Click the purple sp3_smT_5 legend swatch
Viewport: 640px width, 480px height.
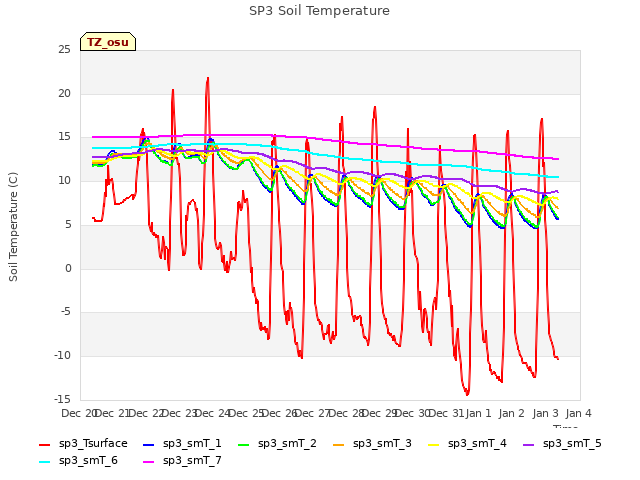pyautogui.click(x=529, y=444)
